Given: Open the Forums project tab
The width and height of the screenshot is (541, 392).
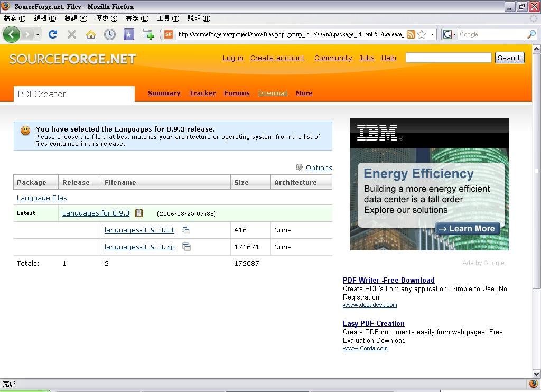Looking at the screenshot, I should tap(237, 93).
